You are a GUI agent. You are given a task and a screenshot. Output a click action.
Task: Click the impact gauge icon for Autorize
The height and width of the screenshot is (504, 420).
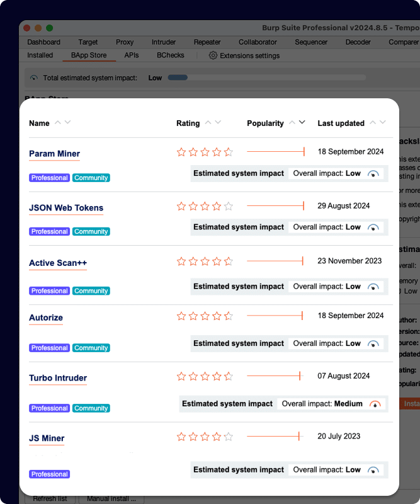[x=373, y=344]
